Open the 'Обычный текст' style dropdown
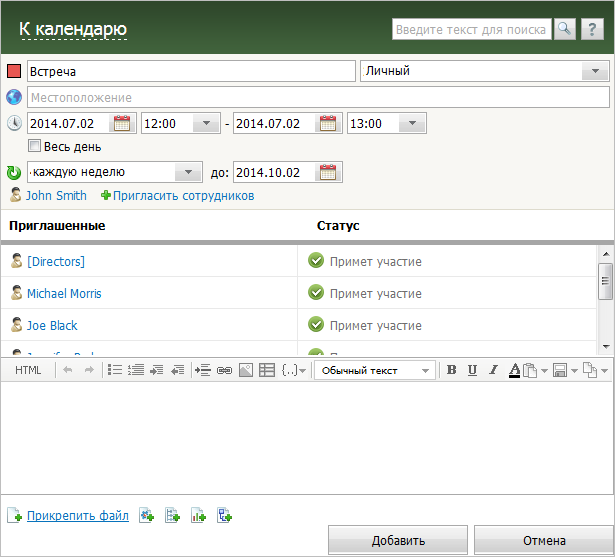This screenshot has width=615, height=557. tap(375, 370)
